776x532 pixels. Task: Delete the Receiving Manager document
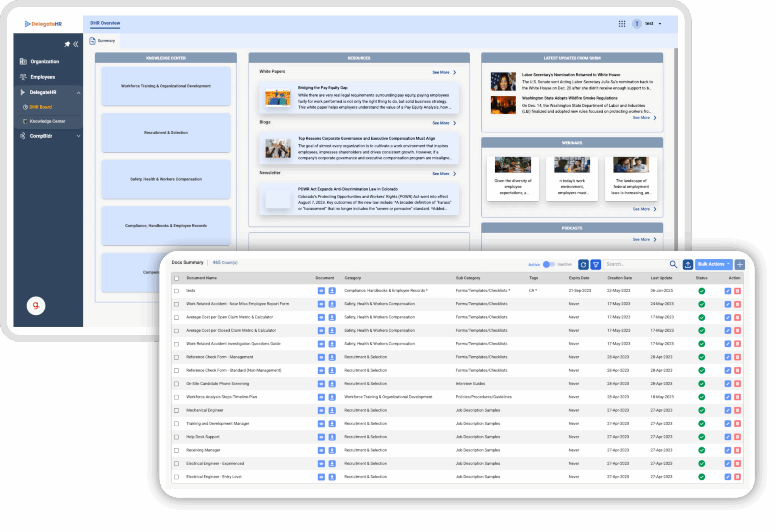(737, 450)
